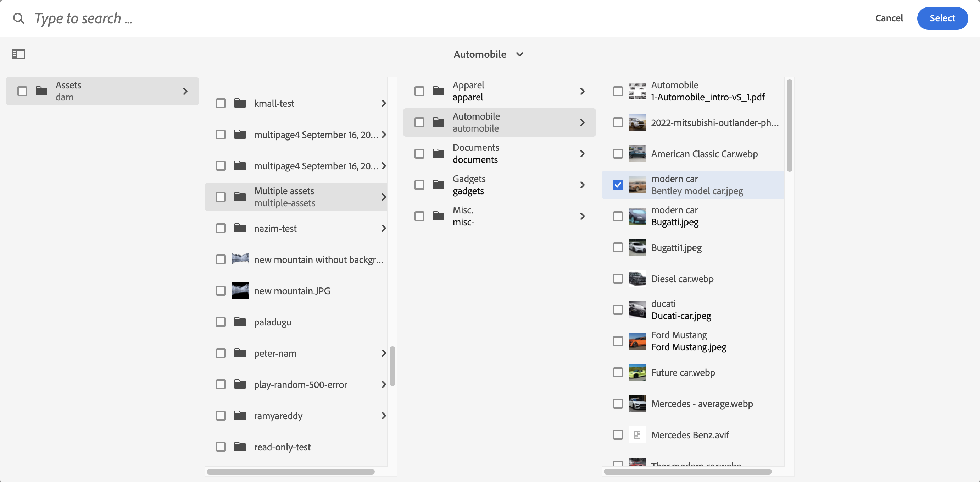Screen dimensions: 980x482
Task: Click the Gadgets folder icon
Action: pos(438,185)
